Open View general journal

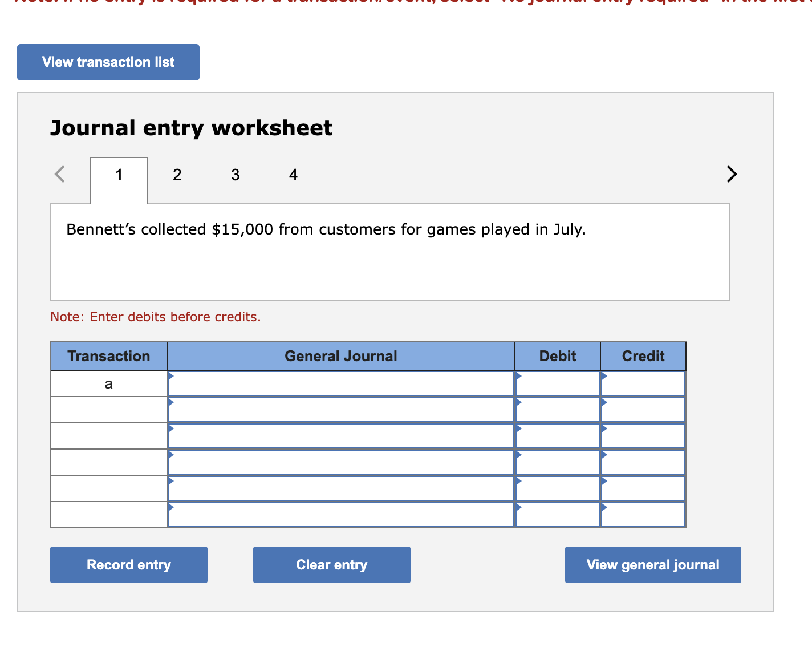[653, 565]
